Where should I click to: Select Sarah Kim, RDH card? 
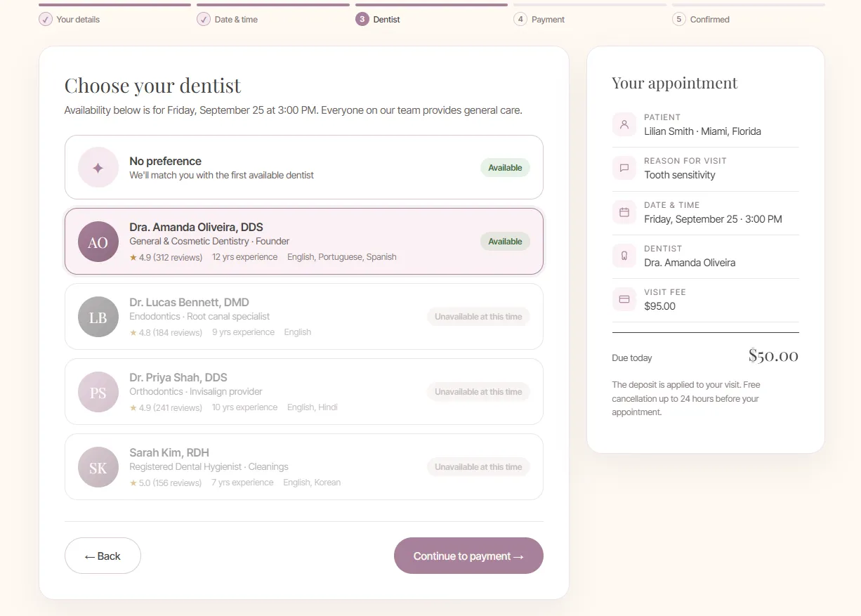pyautogui.click(x=304, y=467)
